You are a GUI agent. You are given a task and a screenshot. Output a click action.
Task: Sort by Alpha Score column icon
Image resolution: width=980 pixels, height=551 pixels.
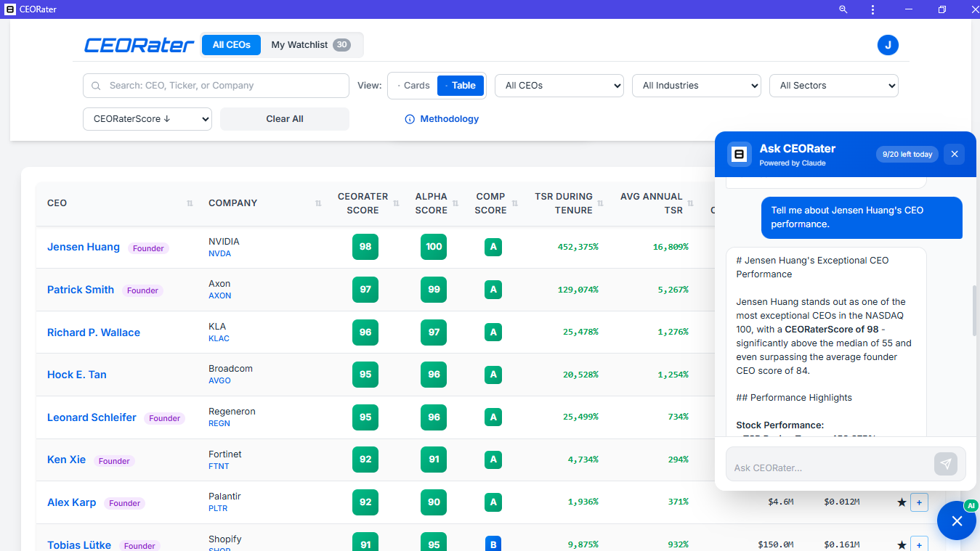[455, 203]
